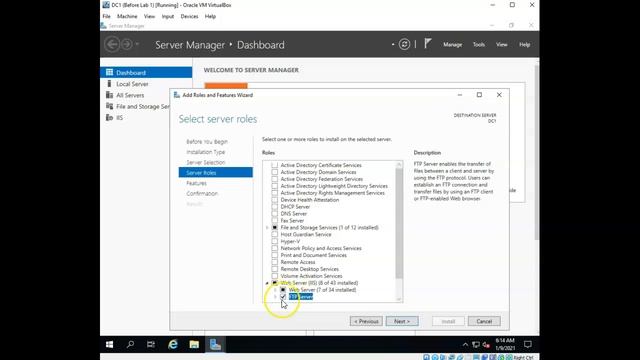The image size is (640, 360).
Task: Click the Next button
Action: point(402,321)
